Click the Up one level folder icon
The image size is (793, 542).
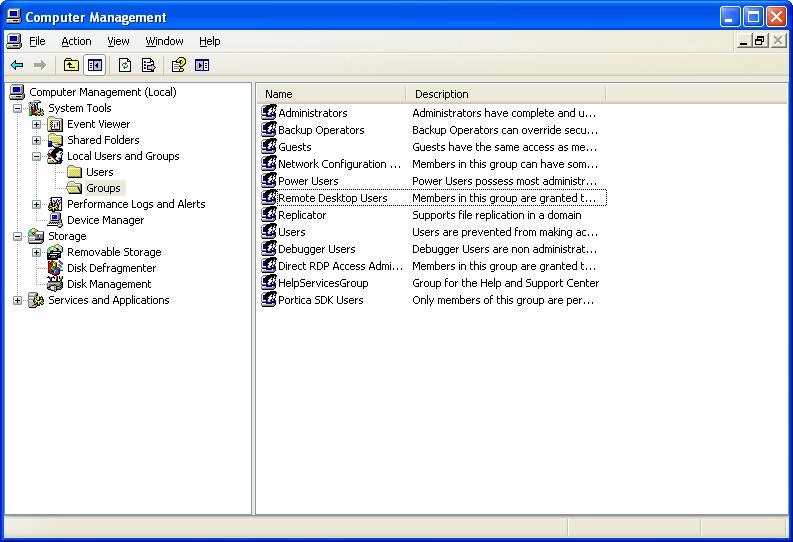point(71,65)
